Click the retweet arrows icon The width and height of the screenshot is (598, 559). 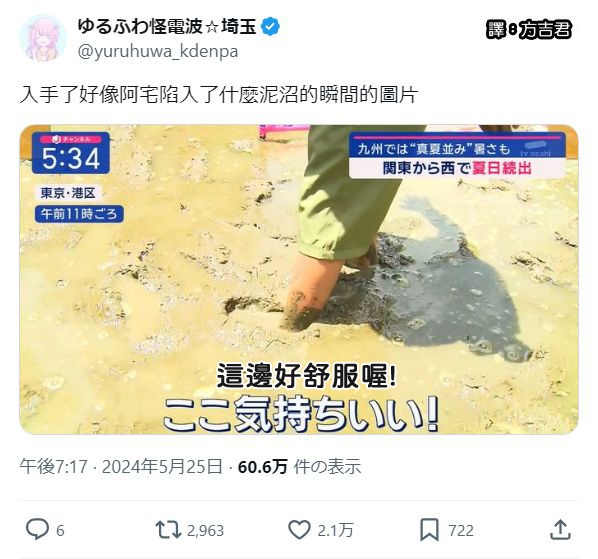click(168, 530)
